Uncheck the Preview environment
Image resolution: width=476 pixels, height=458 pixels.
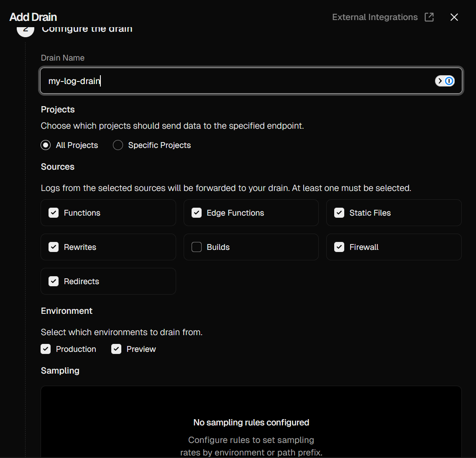116,349
